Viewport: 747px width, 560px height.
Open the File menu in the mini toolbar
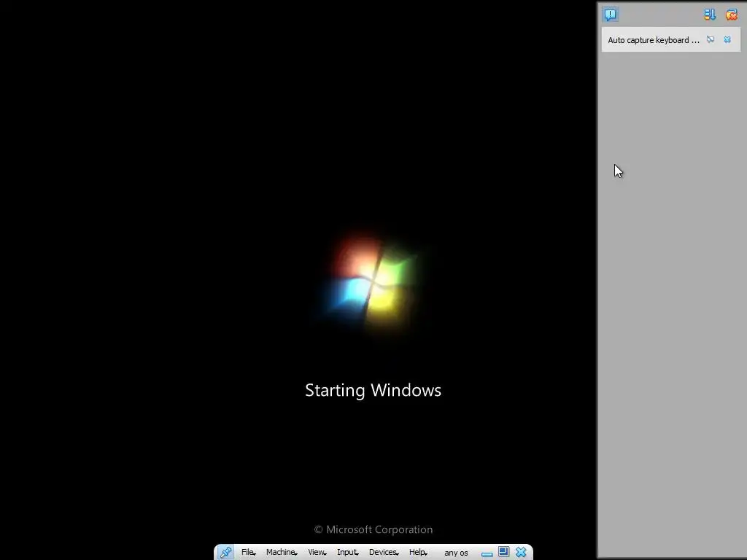(x=248, y=553)
